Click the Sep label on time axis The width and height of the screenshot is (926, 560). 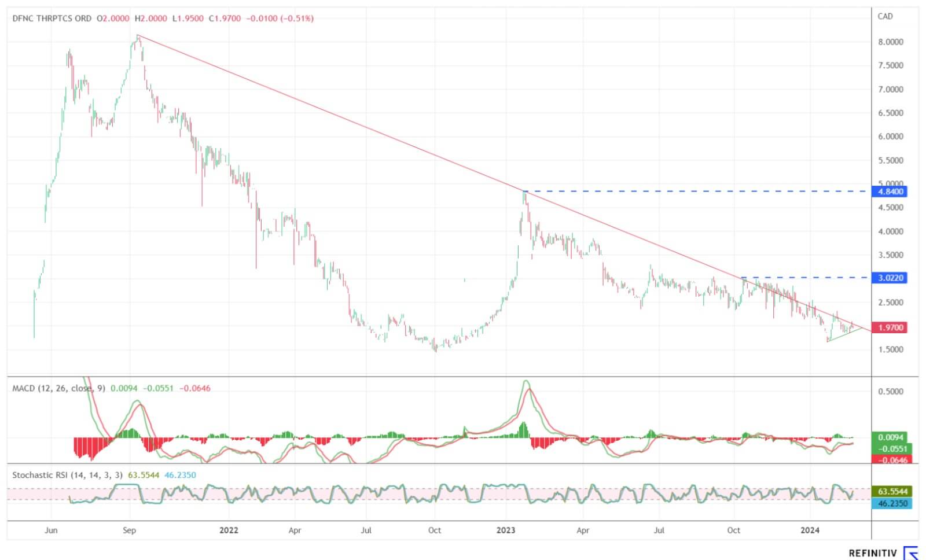point(129,530)
